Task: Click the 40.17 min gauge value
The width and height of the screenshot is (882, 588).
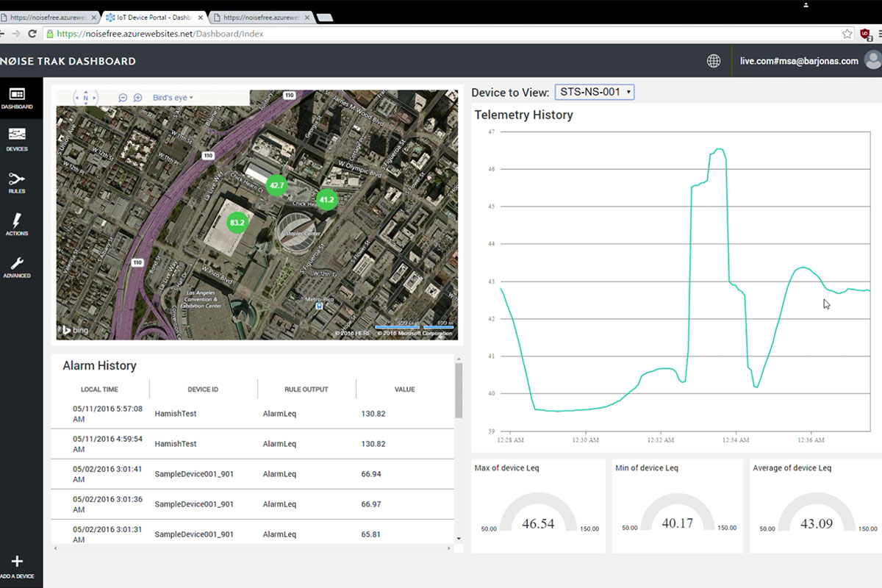Action: 677,524
